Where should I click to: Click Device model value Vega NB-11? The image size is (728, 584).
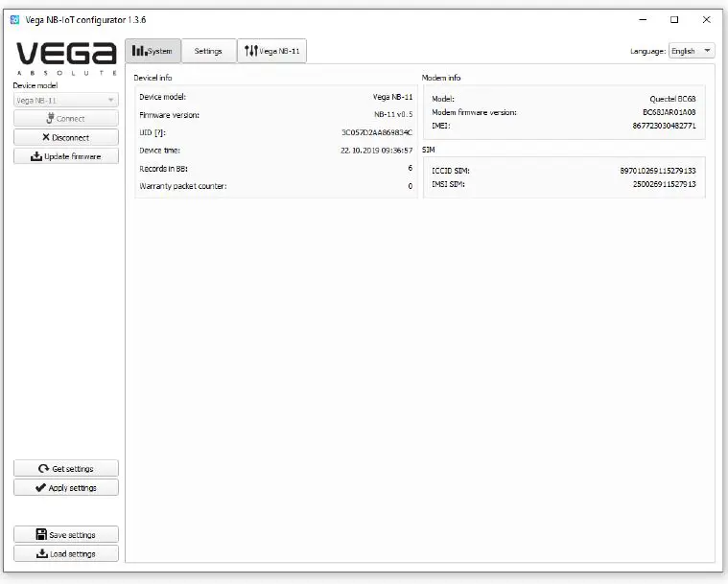coord(392,97)
